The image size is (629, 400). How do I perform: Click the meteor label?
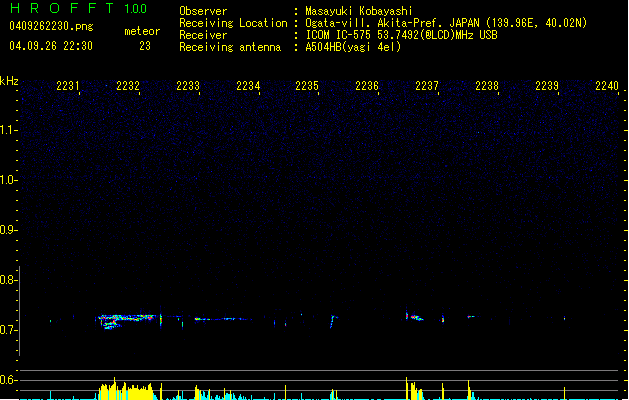click(x=142, y=31)
